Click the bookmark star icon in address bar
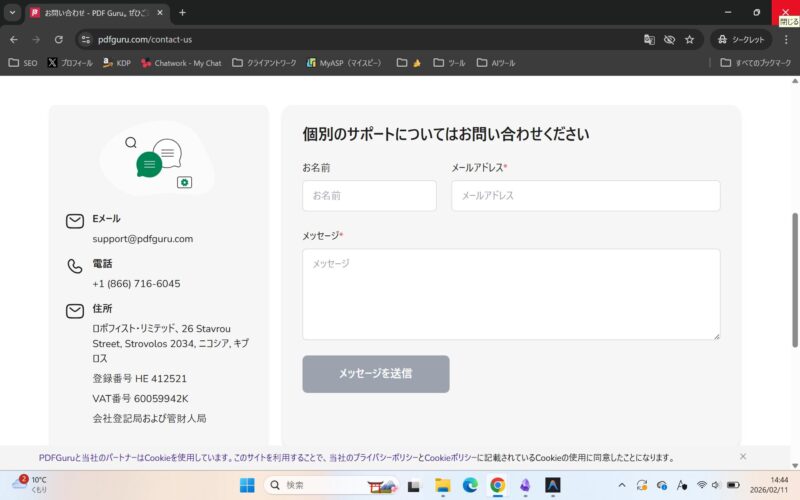Screen dimensions: 800x500 point(689,39)
